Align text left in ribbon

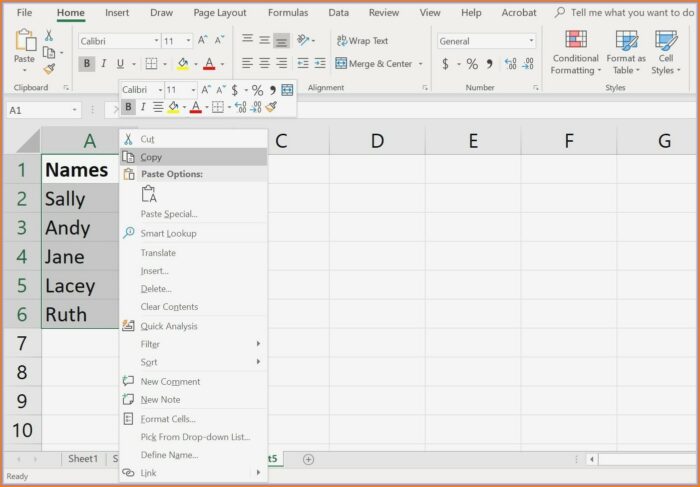[x=247, y=63]
